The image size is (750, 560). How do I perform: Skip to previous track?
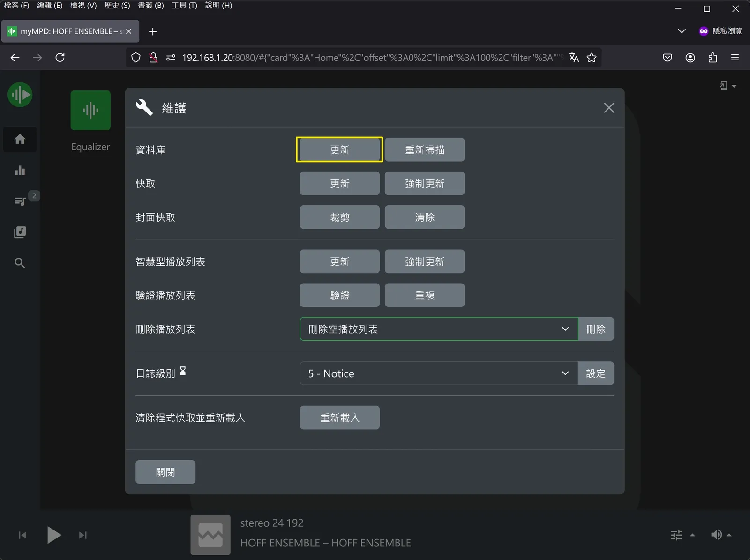click(22, 535)
